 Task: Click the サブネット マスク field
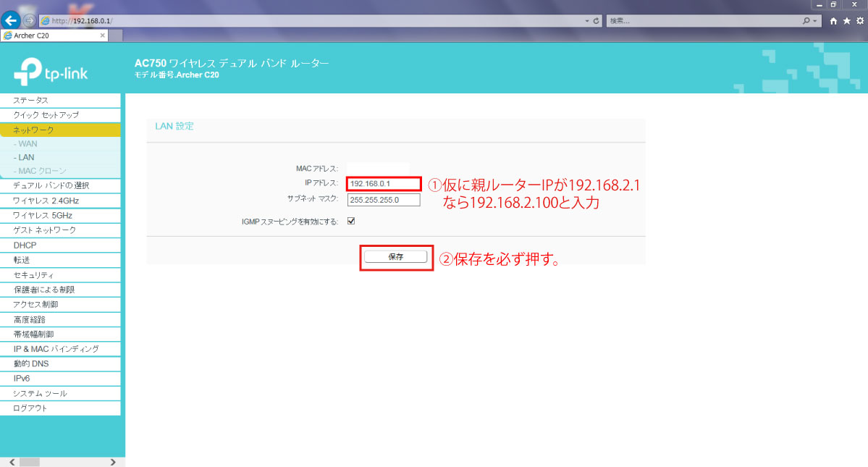[383, 200]
